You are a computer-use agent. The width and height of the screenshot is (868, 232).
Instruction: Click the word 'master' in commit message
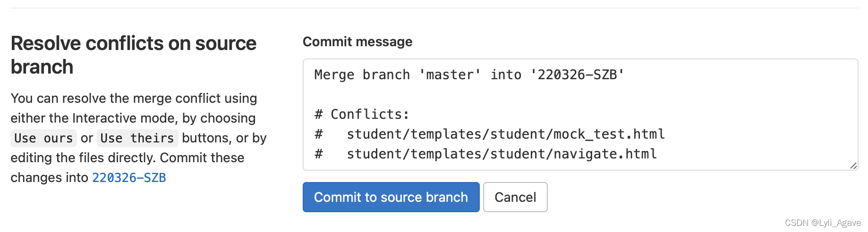tap(450, 75)
